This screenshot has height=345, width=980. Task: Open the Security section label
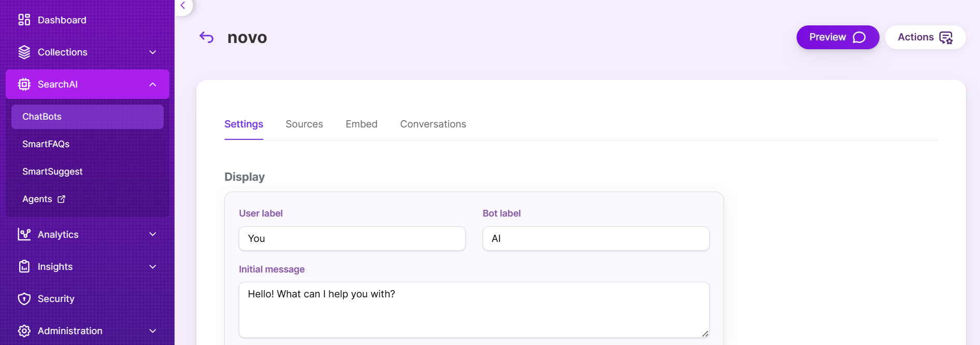point(56,298)
